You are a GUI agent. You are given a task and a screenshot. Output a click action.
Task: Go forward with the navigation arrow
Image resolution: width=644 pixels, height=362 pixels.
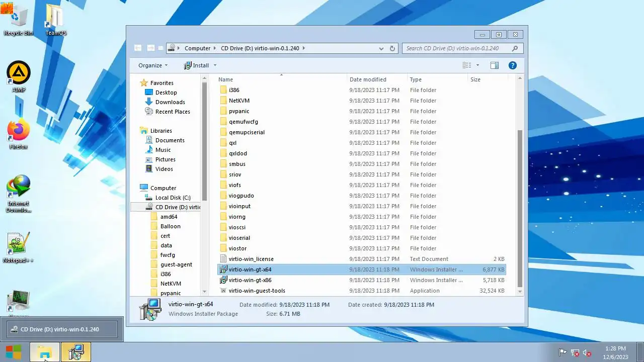(x=150, y=48)
